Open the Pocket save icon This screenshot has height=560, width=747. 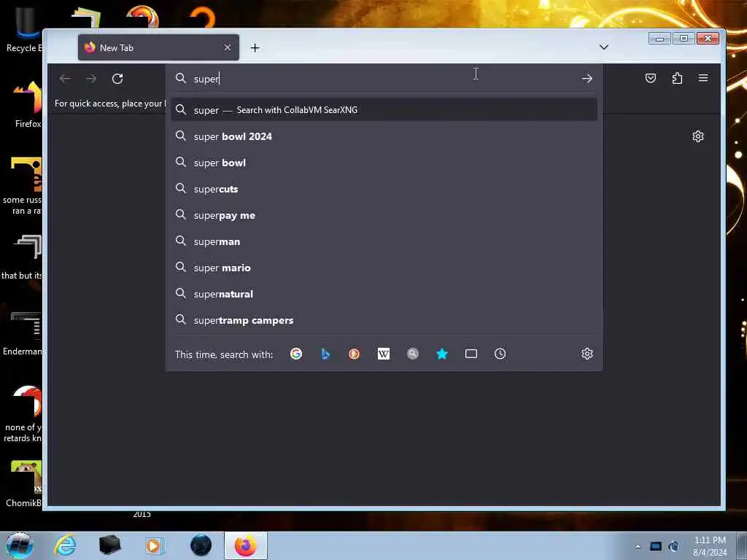click(x=650, y=78)
